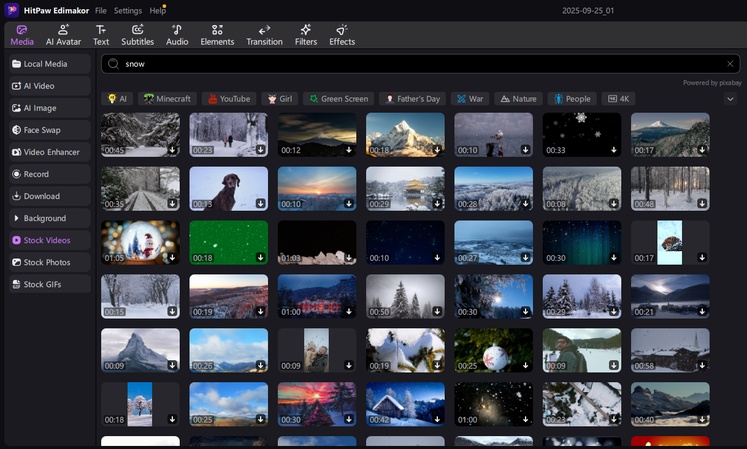Filter by the Father's Day tag

pos(413,99)
